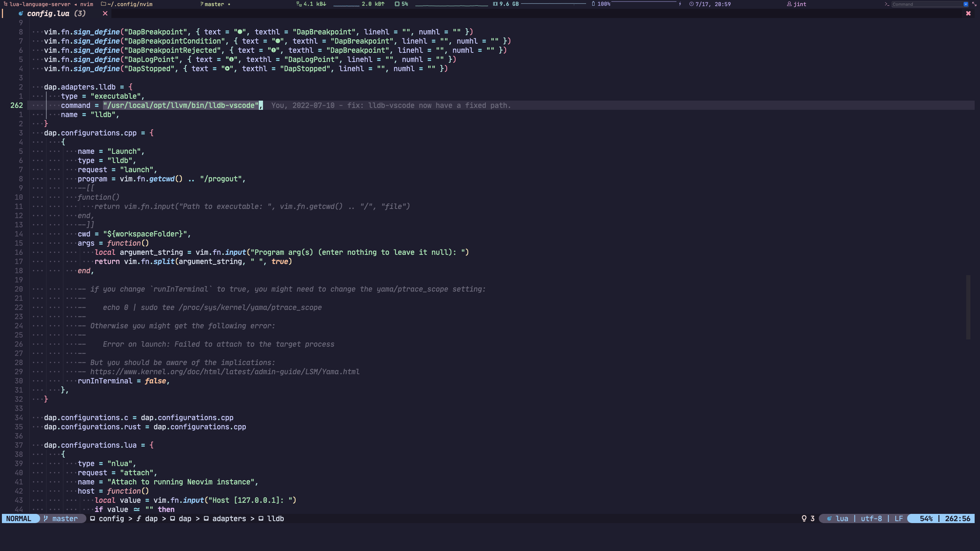Screen dimensions: 980x551
Task: Click the clock icon in top bar
Action: (691, 4)
